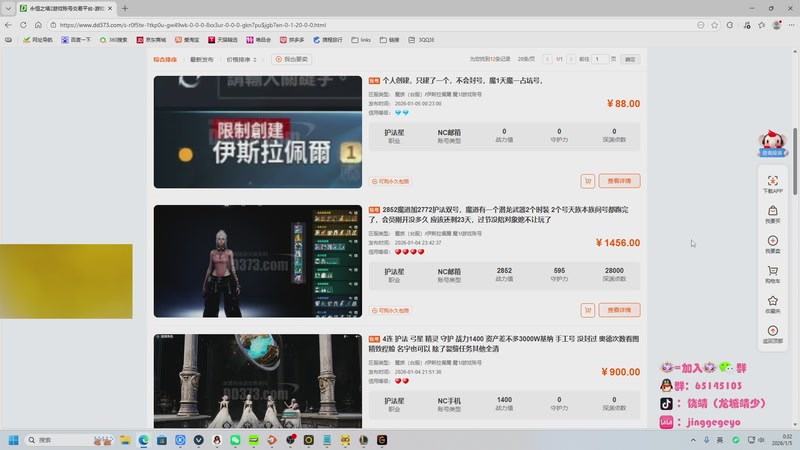The height and width of the screenshot is (450, 800).
Task: View details of the ¥1456.00 listing
Action: coord(619,310)
